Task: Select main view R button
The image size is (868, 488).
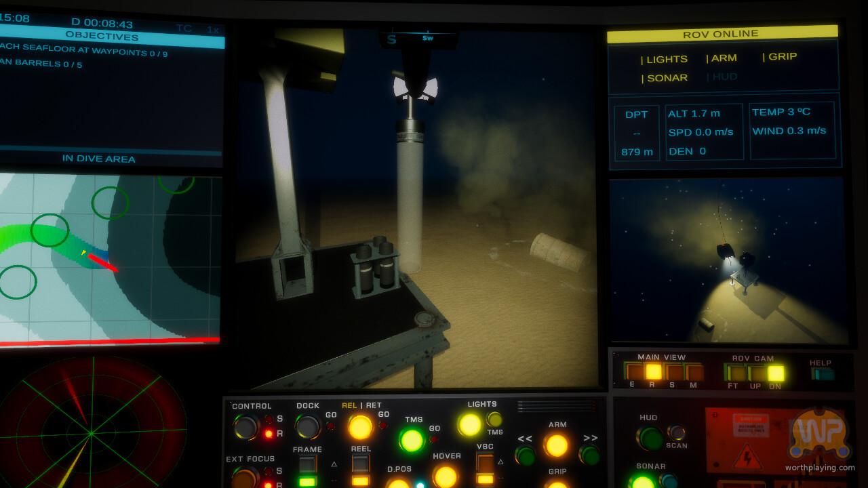Action: coord(653,372)
